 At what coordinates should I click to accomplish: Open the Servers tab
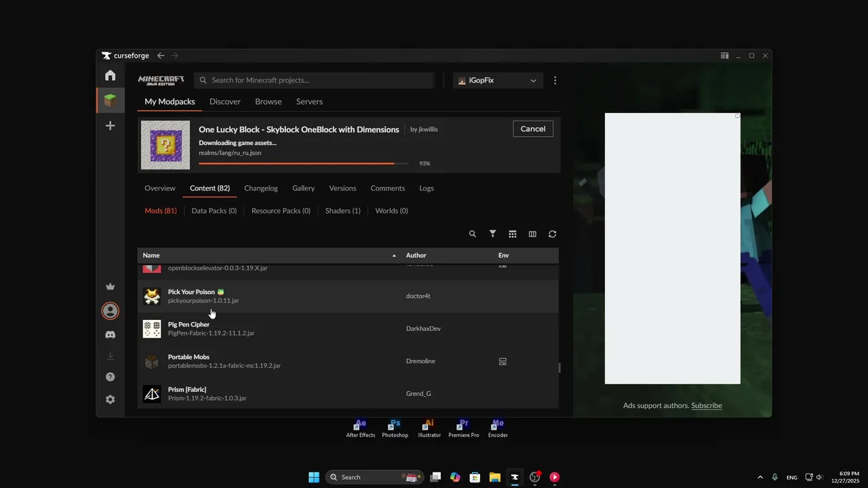[x=309, y=102]
